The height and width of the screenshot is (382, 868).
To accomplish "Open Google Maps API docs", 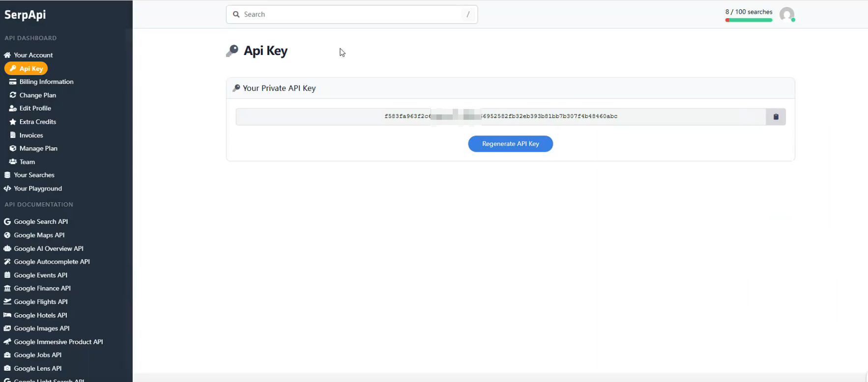I will click(x=39, y=235).
